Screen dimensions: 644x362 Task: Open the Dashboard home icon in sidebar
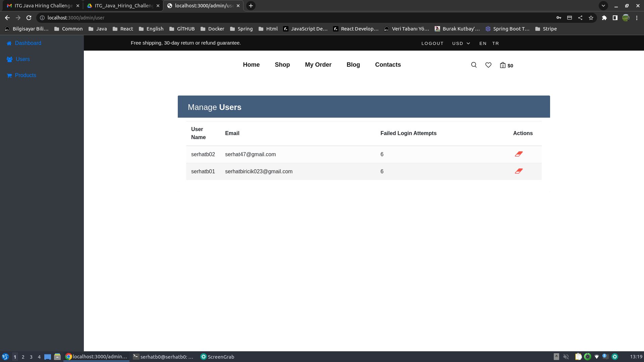tap(9, 43)
